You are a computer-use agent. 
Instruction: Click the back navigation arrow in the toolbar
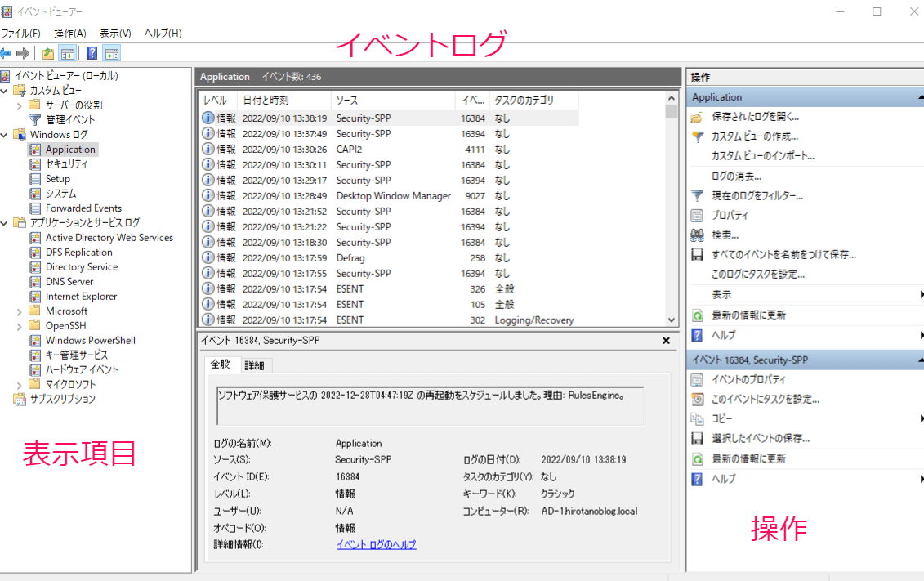tap(6, 54)
